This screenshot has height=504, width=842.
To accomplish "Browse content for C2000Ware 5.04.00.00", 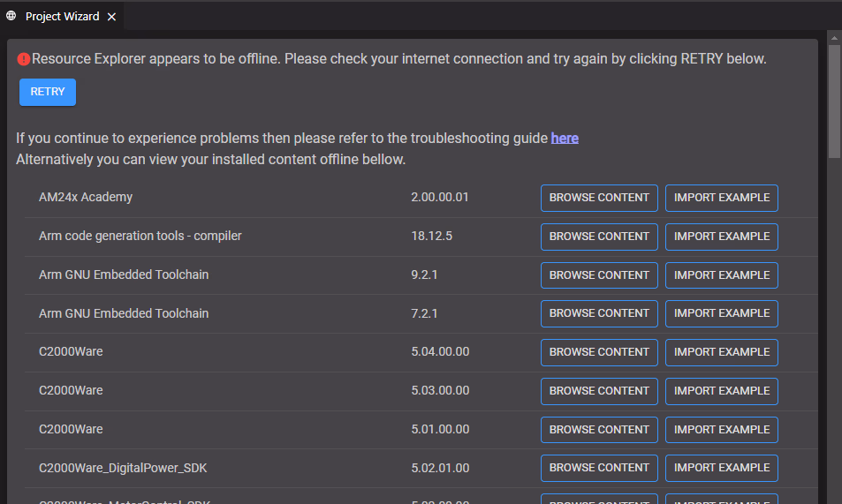I will click(599, 352).
